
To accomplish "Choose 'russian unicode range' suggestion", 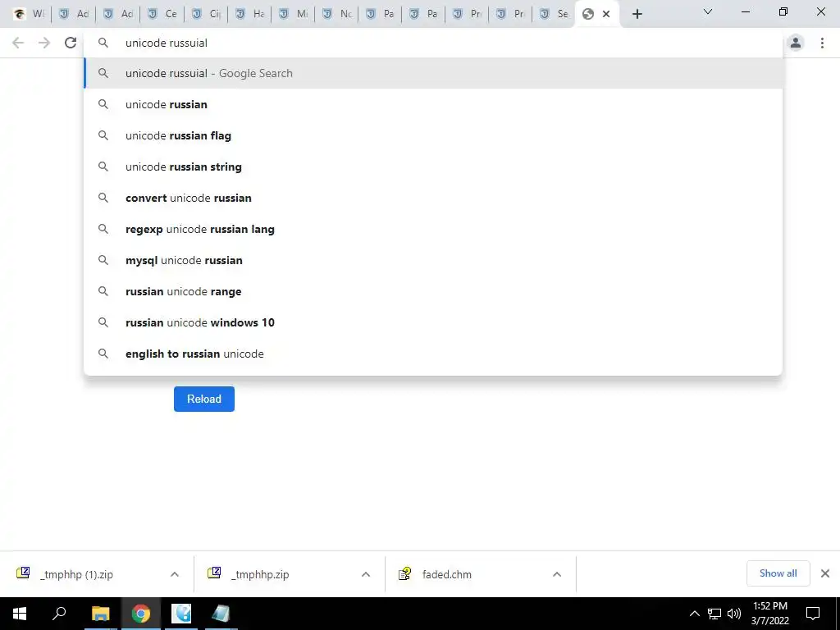I will [433, 291].
